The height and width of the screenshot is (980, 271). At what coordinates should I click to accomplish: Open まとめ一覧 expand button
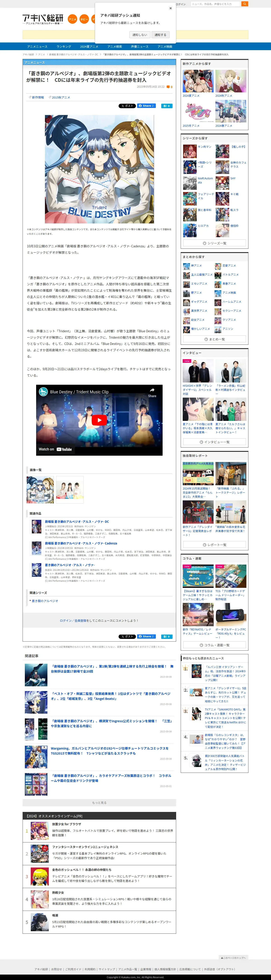[x=214, y=339]
